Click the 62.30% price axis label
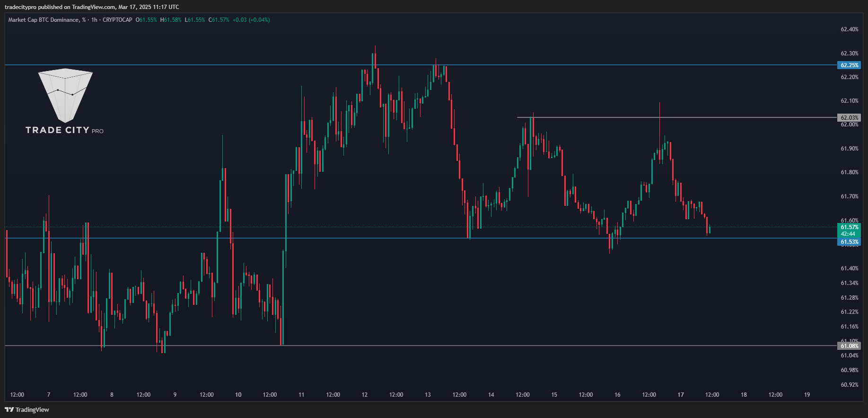Screen dimensions: 868x418 click(x=850, y=53)
